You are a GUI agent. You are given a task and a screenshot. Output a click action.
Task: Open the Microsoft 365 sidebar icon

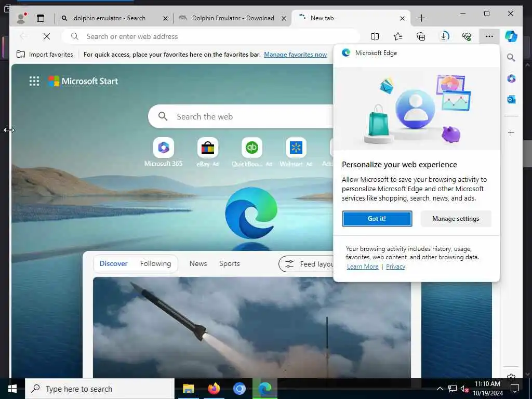(511, 79)
